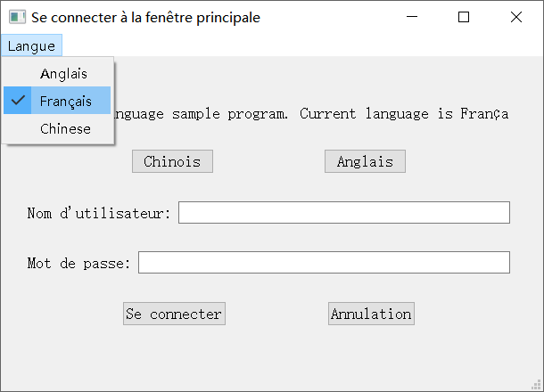Click the "Nom d'utilisateur:" label
The width and height of the screenshot is (544, 392).
pos(99,213)
